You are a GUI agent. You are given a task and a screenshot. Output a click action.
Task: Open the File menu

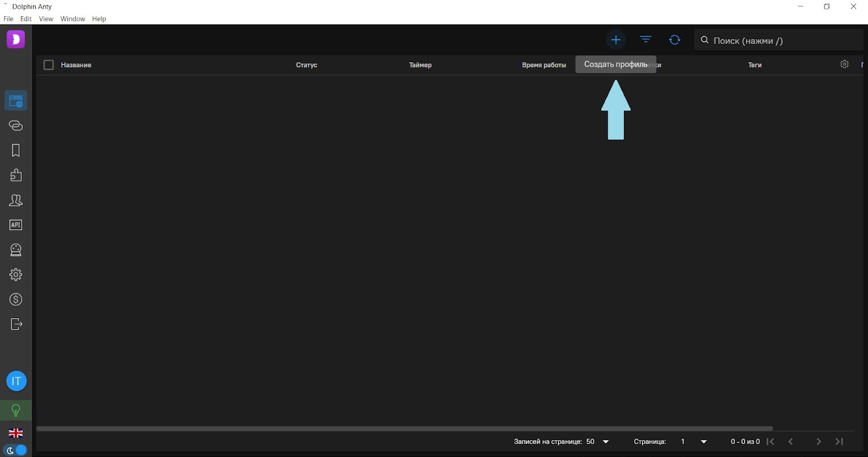click(x=8, y=19)
